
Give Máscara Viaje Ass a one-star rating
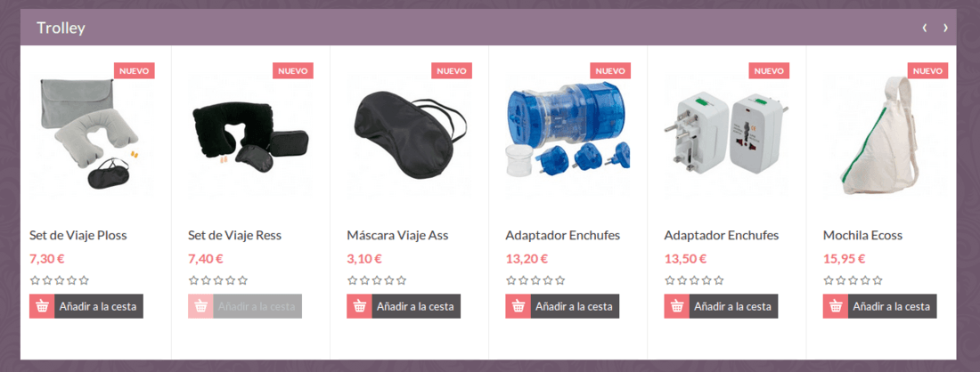pyautogui.click(x=352, y=280)
